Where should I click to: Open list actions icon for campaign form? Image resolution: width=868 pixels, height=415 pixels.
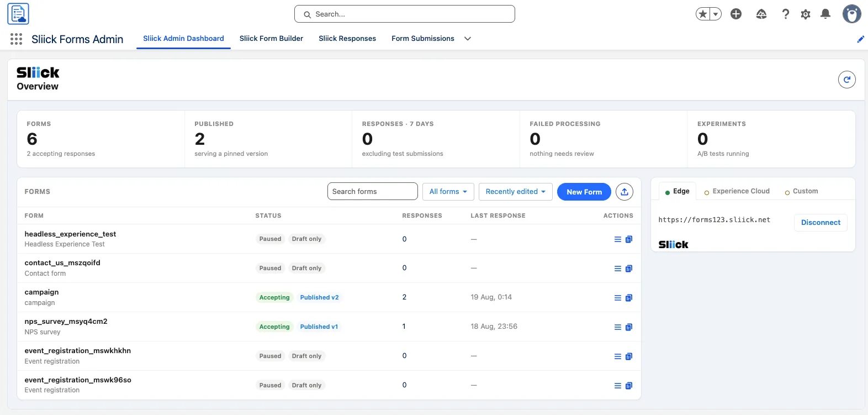coord(618,298)
